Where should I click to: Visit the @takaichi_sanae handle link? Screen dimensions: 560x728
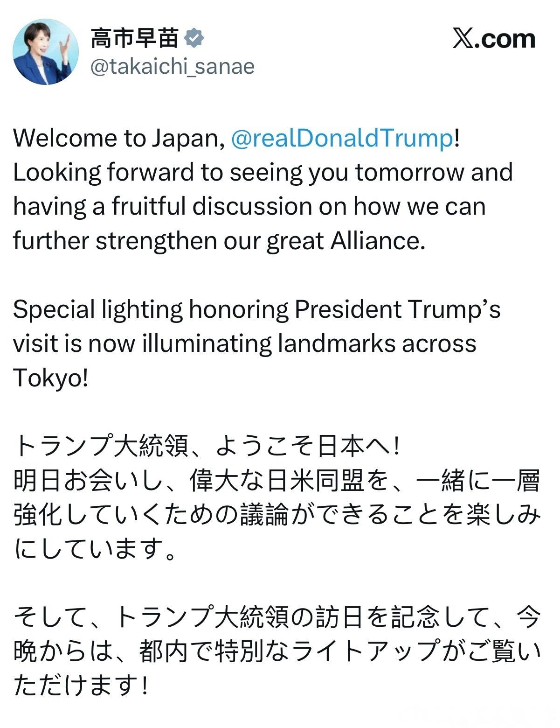click(x=172, y=67)
